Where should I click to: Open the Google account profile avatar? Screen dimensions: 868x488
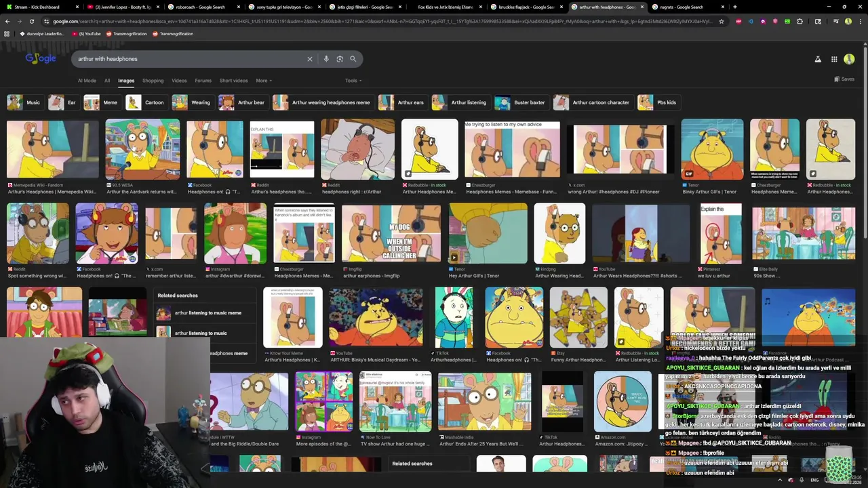[849, 59]
